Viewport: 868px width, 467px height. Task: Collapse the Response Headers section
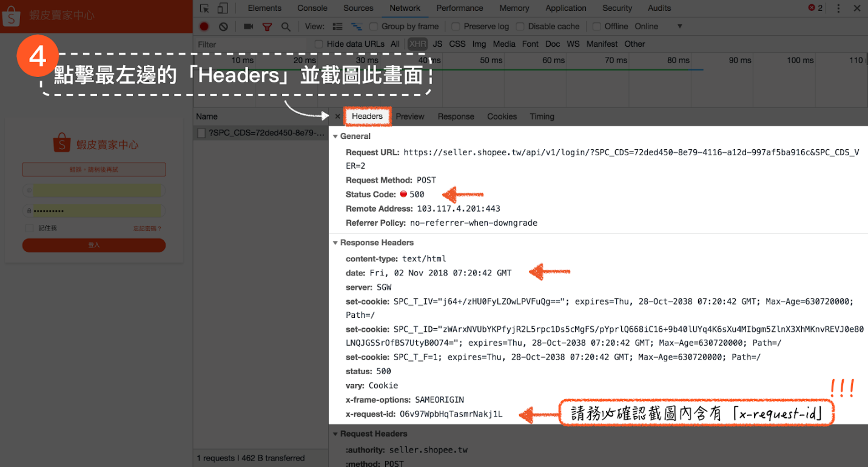[x=335, y=243]
